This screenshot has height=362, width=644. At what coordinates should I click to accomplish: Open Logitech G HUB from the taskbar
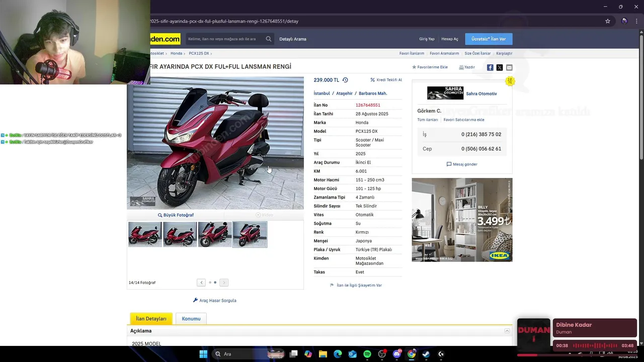(441, 354)
